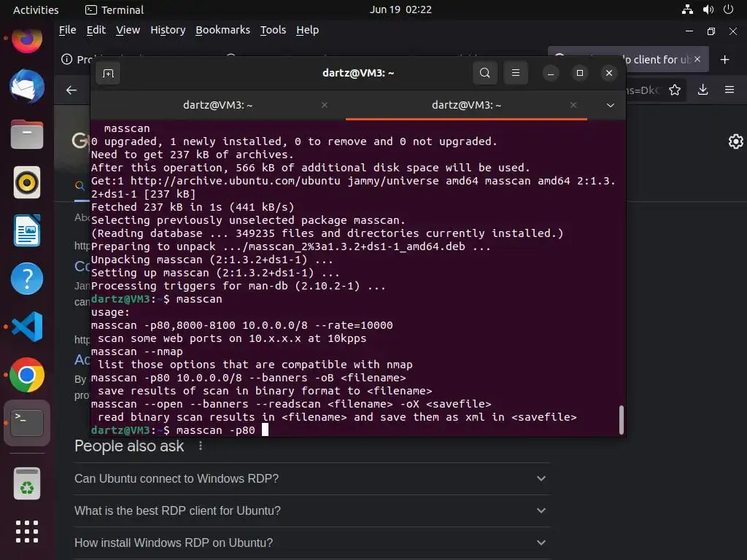Open Google Chrome from the dock

pyautogui.click(x=27, y=375)
